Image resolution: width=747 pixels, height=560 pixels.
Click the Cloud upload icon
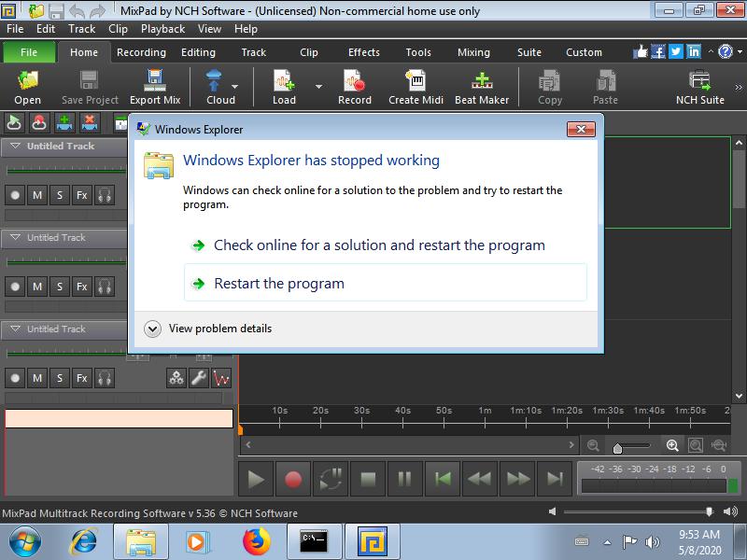(214, 81)
